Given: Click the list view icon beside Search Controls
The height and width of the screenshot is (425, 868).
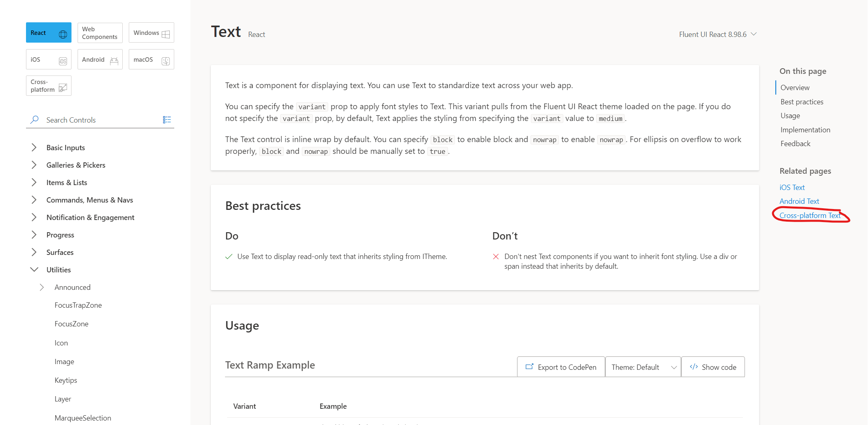Looking at the screenshot, I should point(167,119).
